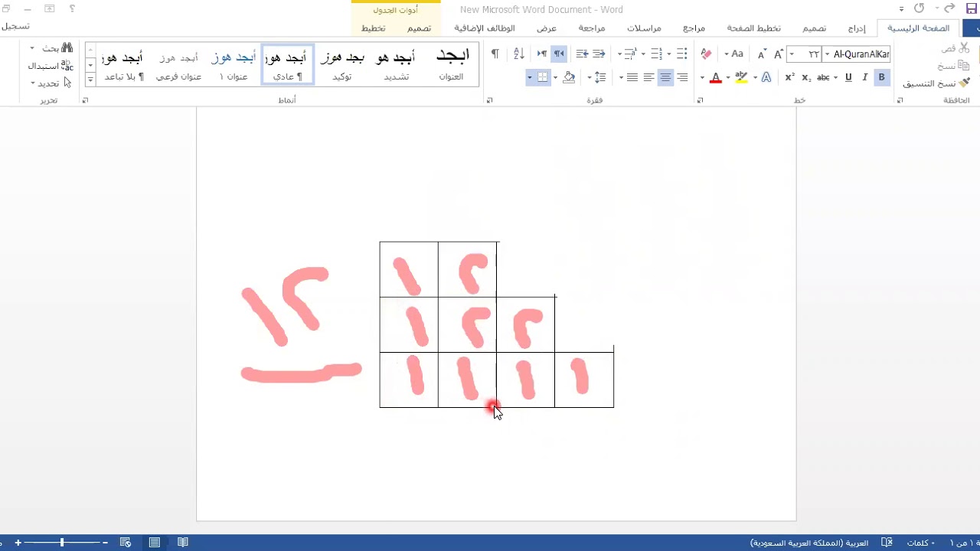Toggle superscript (x²) formatting
980x551 pixels.
click(x=789, y=77)
